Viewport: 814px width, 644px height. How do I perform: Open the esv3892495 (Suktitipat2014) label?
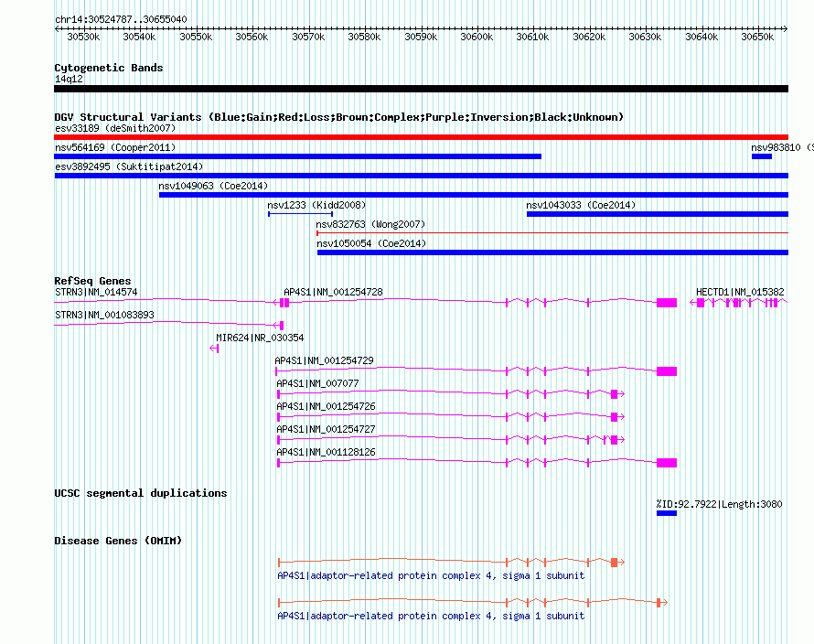tap(129, 166)
